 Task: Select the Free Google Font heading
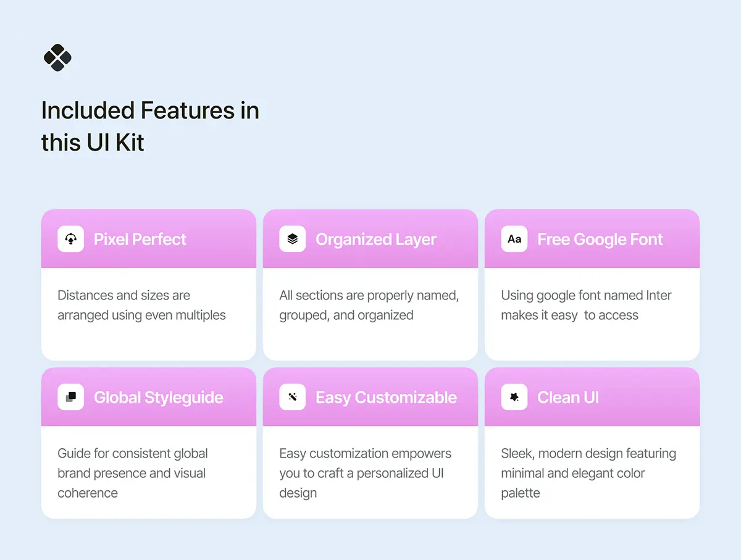[x=600, y=240]
